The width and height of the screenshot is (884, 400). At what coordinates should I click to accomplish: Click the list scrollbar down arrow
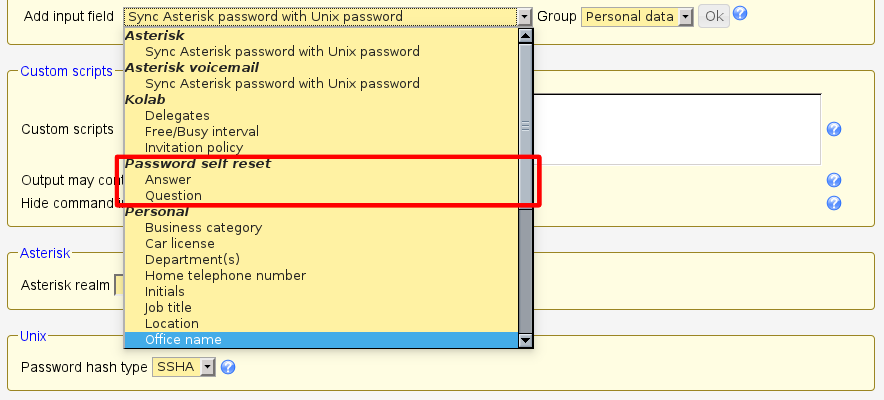pyautogui.click(x=526, y=341)
